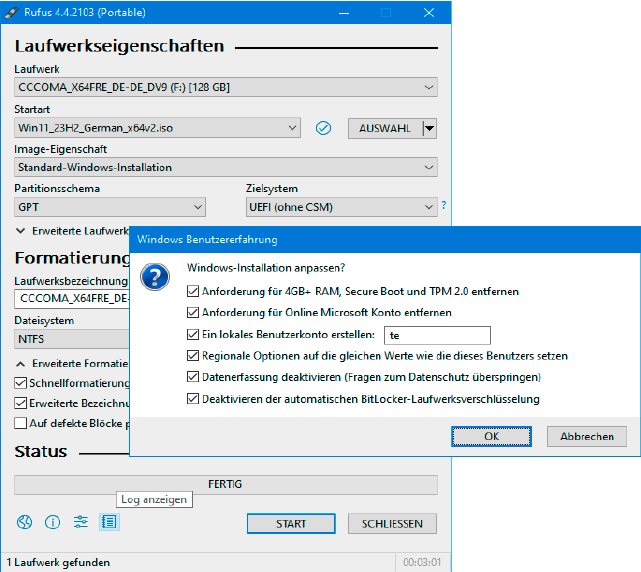641x572 pixels.
Task: Open the Laufwerk drive dropdown
Action: coord(226,87)
